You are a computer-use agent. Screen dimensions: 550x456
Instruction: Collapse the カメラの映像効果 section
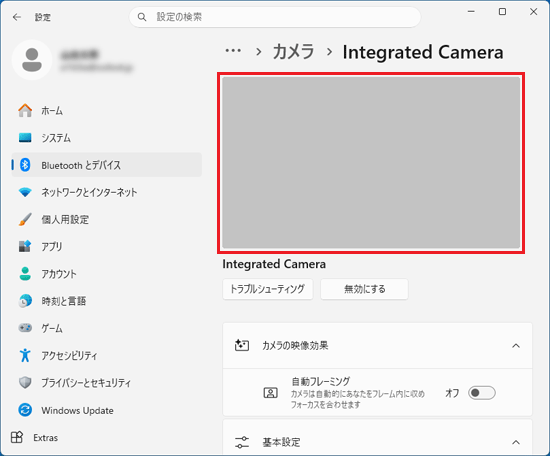point(516,346)
